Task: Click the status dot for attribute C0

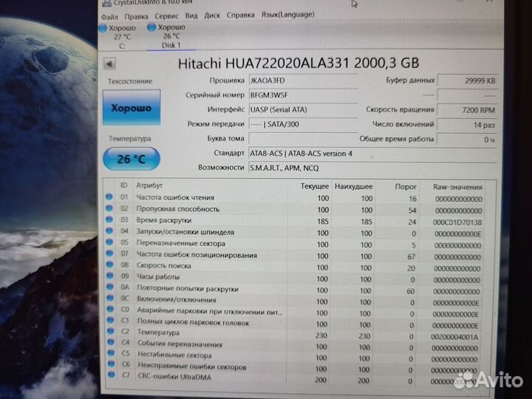Action: tap(110, 309)
